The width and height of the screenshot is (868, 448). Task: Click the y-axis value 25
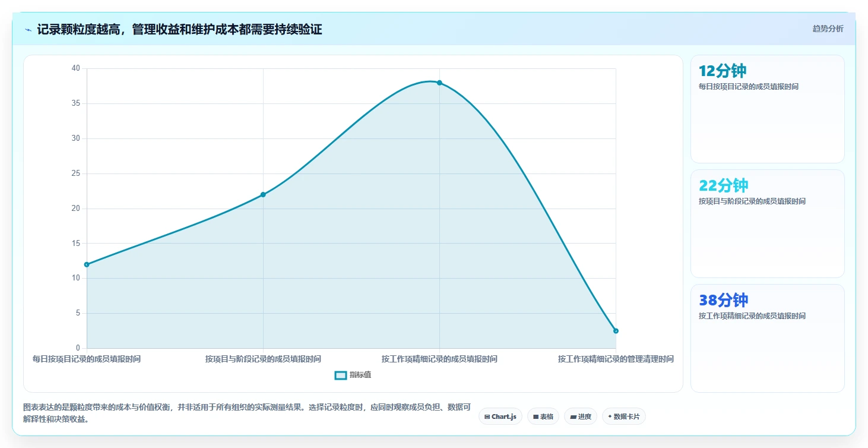pos(75,173)
